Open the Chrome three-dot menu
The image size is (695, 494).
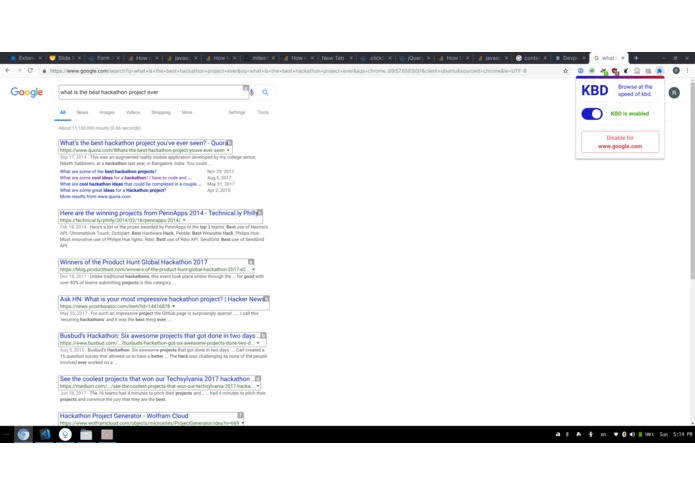tap(687, 70)
